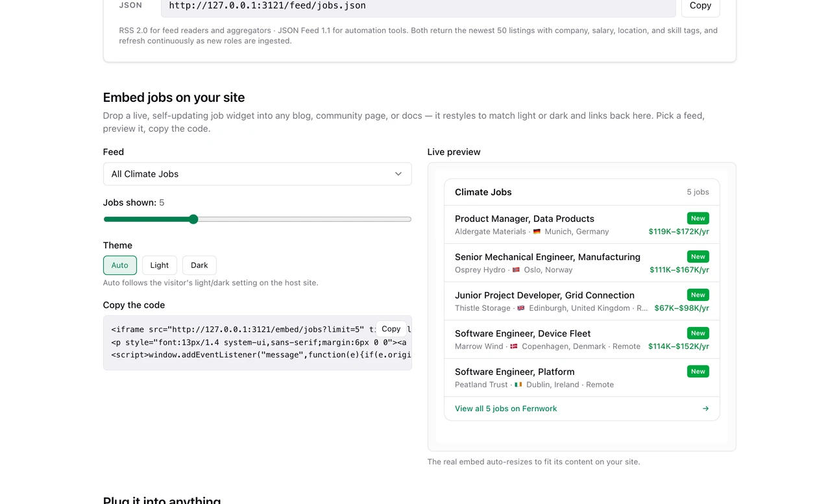Click the Live preview label

point(454,152)
